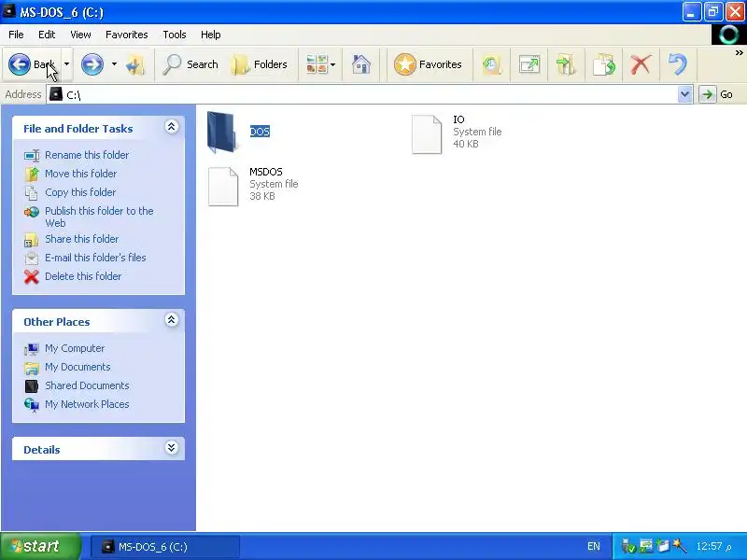The image size is (747, 560).
Task: Click the Move To folder icon
Action: point(566,64)
